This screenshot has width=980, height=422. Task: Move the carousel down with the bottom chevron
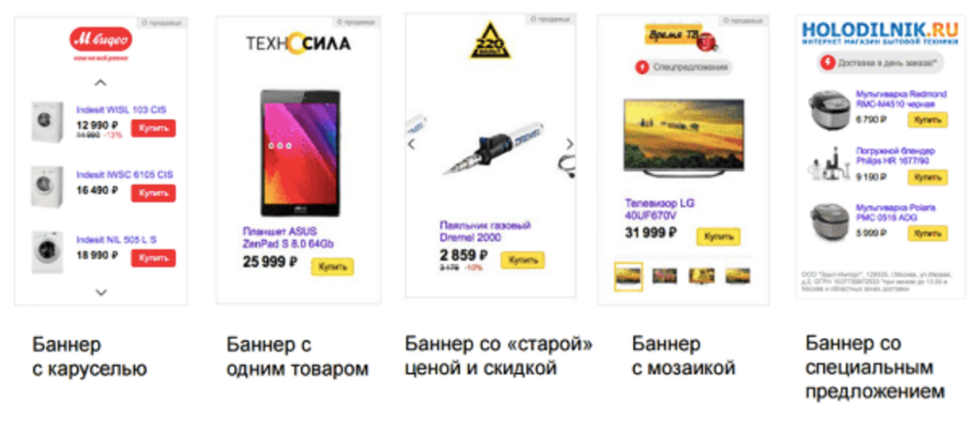point(101,292)
